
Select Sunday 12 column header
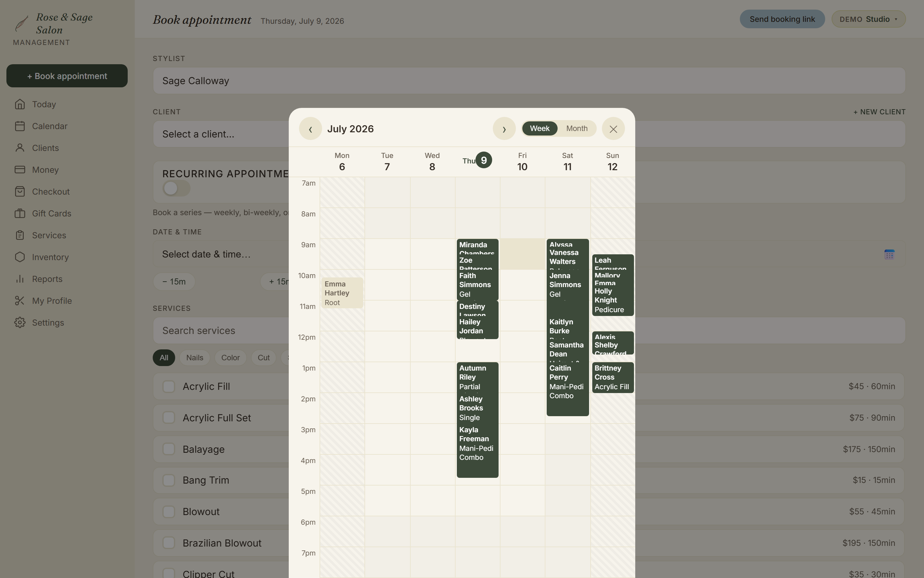[612, 161]
